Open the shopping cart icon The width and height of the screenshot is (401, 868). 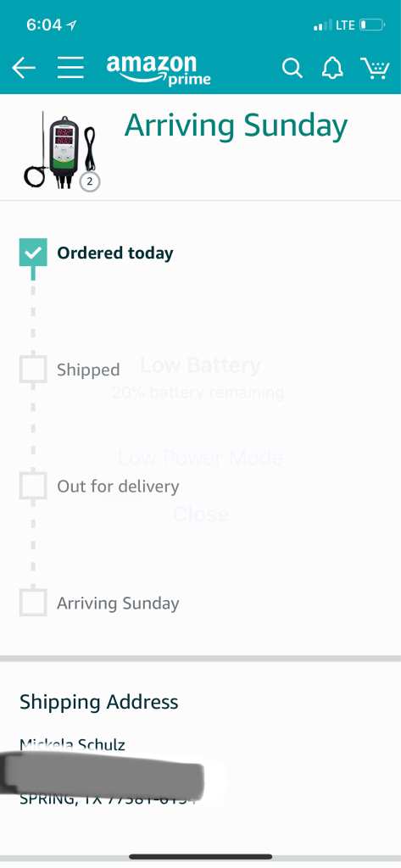click(x=375, y=68)
